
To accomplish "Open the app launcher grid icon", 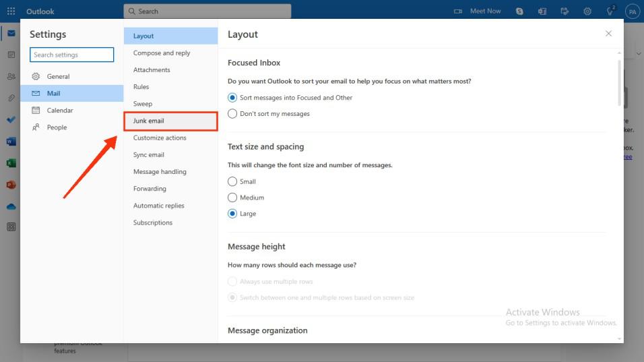I will click(x=11, y=11).
